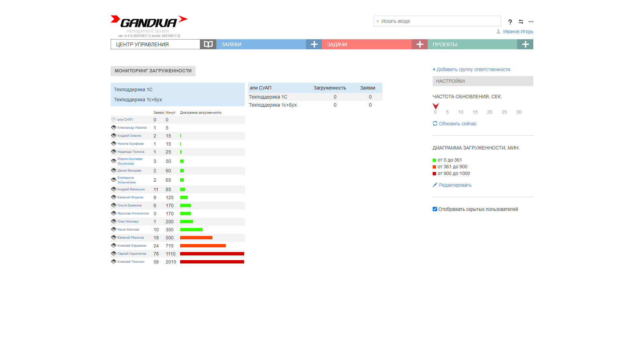Toggle visibility eye for Алексей Тапилин
The image size is (644, 362).
point(114,261)
